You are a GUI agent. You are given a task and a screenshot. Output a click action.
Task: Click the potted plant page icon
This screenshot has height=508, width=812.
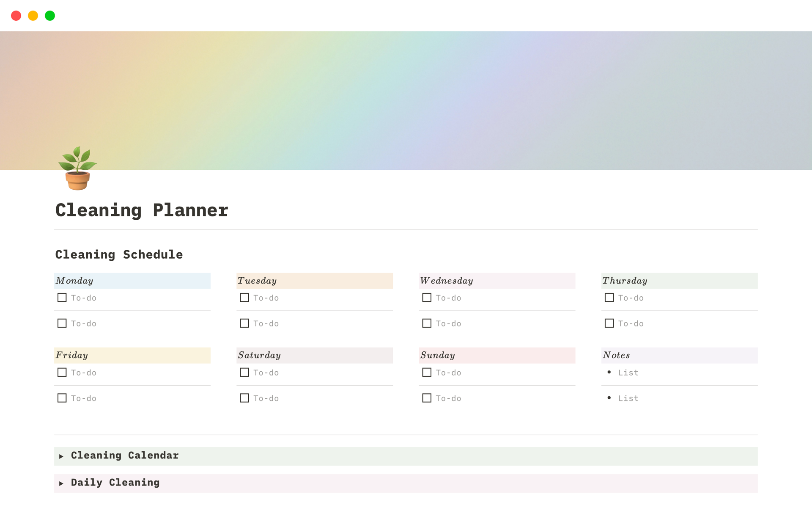click(x=77, y=168)
